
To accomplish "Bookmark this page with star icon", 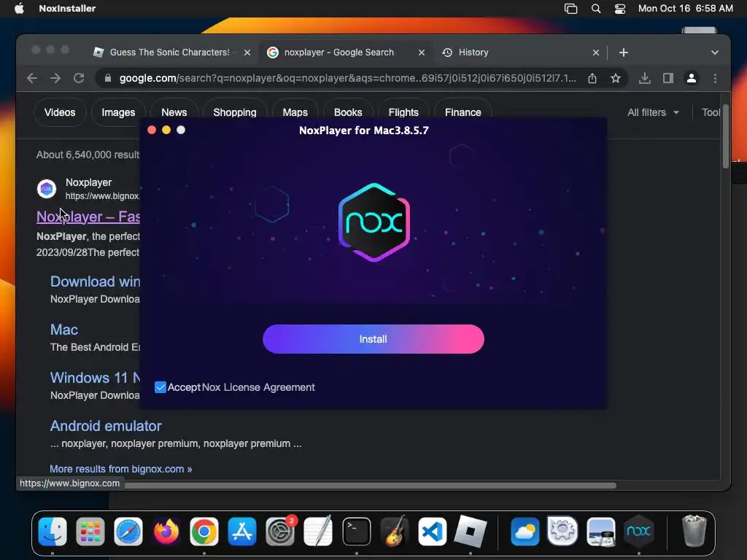I will click(x=616, y=78).
